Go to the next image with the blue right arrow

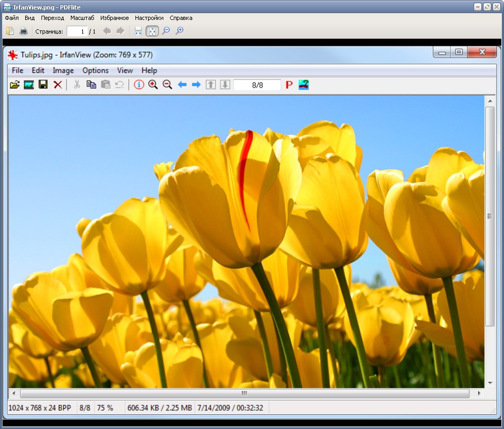tap(196, 85)
